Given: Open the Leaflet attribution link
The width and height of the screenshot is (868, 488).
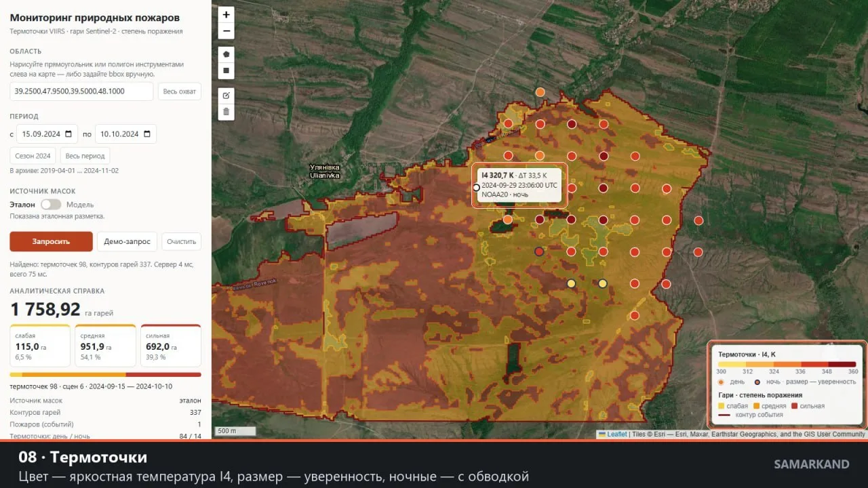Looking at the screenshot, I should point(616,434).
